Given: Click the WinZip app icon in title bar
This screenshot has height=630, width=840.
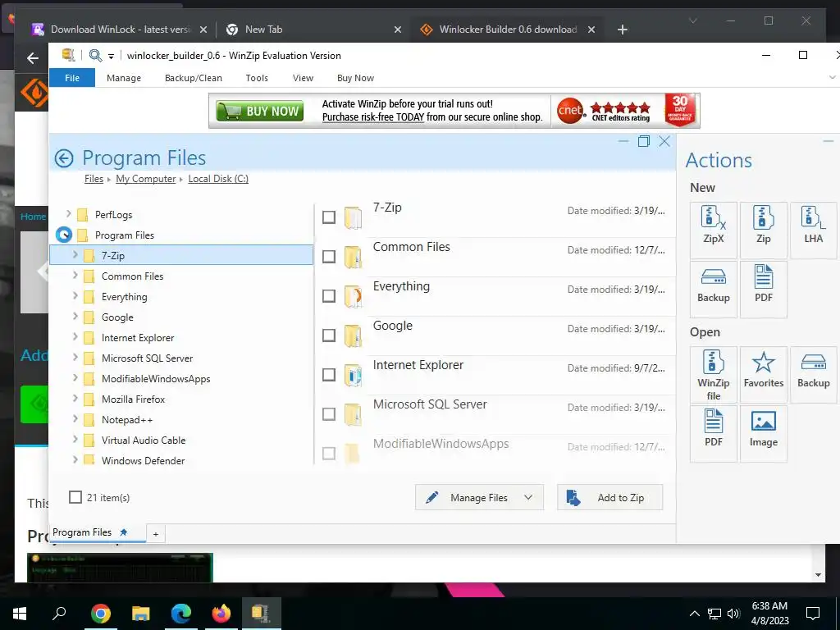Looking at the screenshot, I should point(69,55).
